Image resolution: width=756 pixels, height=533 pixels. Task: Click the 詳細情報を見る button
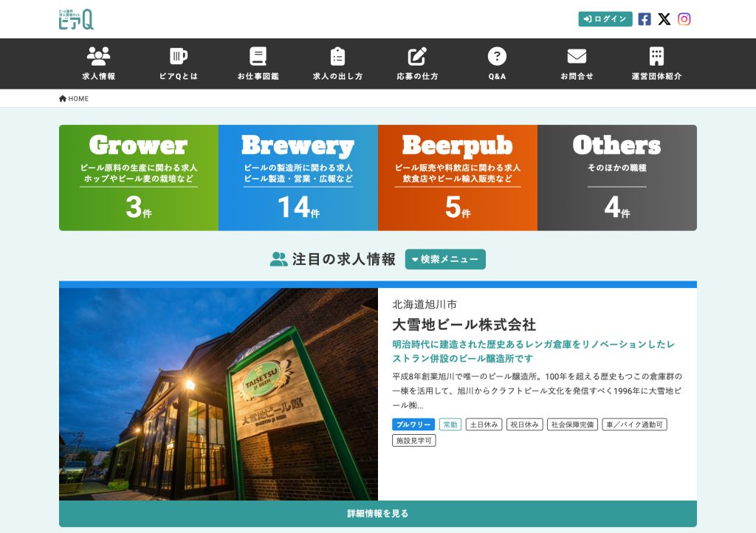pyautogui.click(x=377, y=513)
